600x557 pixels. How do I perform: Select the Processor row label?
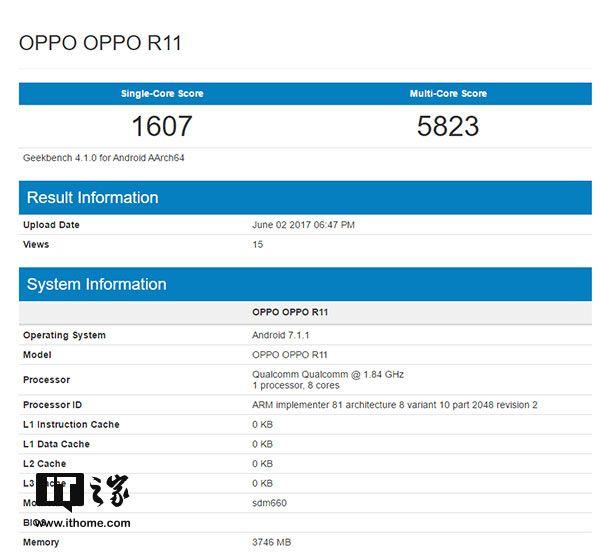[x=47, y=380]
